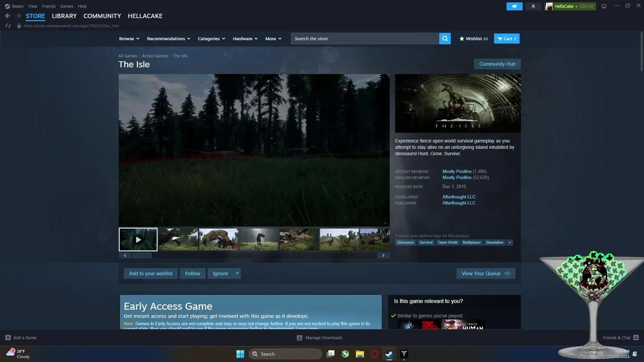Open the notifications bell icon
This screenshot has height=362, width=644.
tap(533, 7)
